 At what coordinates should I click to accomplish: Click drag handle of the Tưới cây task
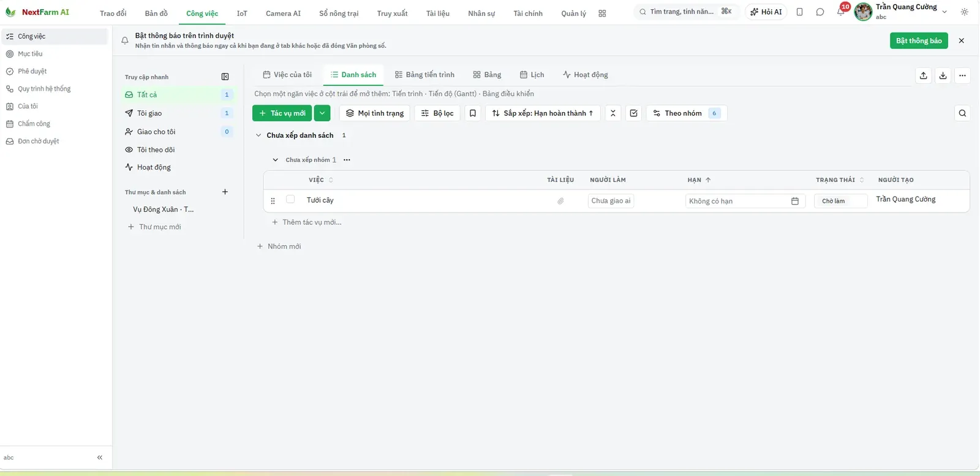coord(273,201)
